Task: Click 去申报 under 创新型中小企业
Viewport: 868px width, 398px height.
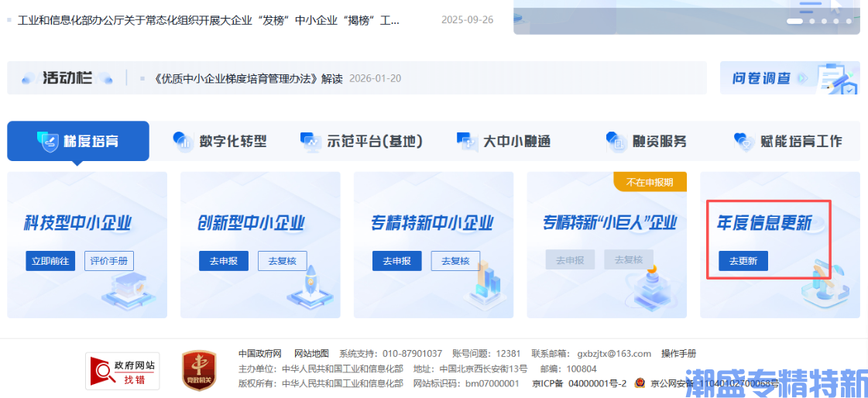Action: 224,261
